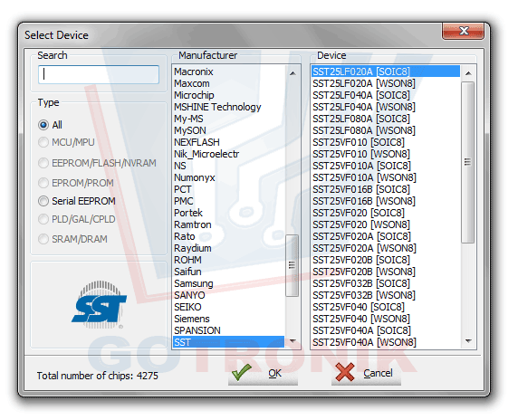
Task: Select Numonyx in the Manufacturer list
Action: 228,177
